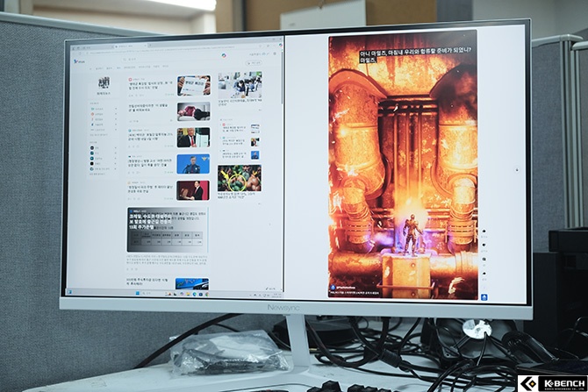Open the colorful Copilot icon on MSN page
Image resolution: width=588 pixels, height=392 pixels.
tap(224, 56)
